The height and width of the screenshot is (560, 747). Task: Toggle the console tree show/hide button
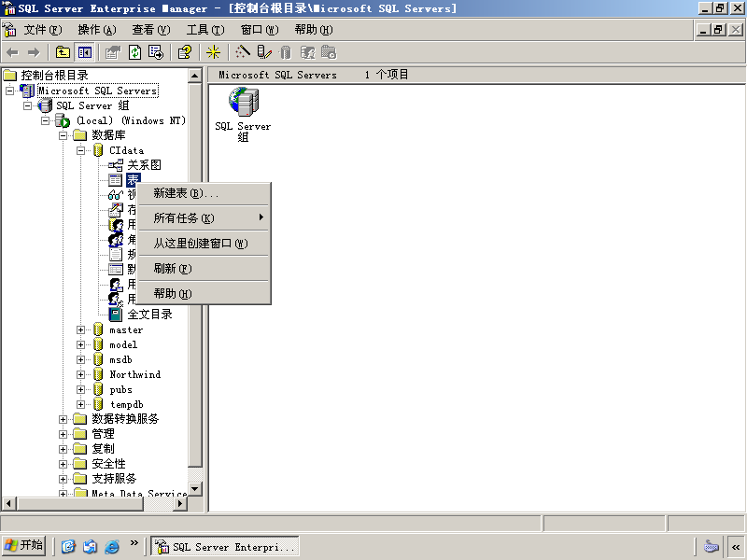(85, 52)
